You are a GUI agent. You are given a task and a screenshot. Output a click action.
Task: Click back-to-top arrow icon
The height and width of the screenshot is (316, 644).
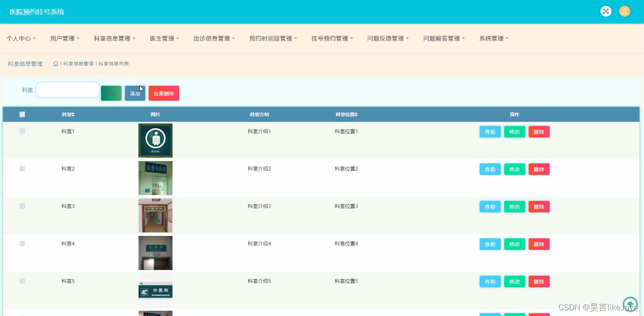click(x=630, y=304)
